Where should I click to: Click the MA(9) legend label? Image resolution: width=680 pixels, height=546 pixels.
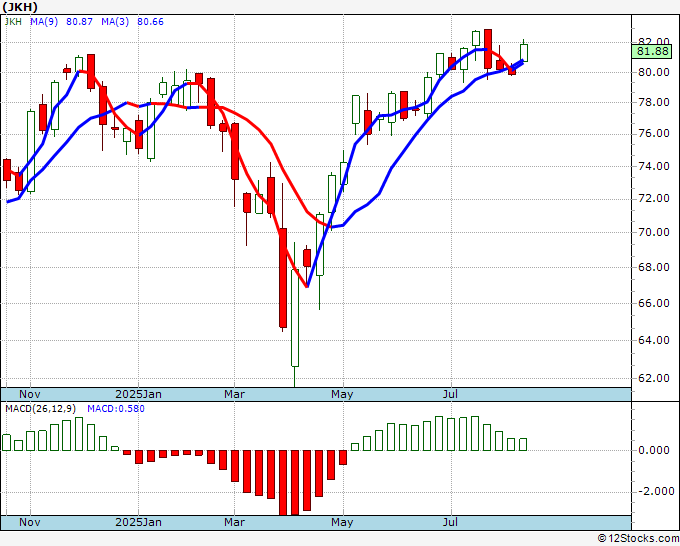pos(44,21)
